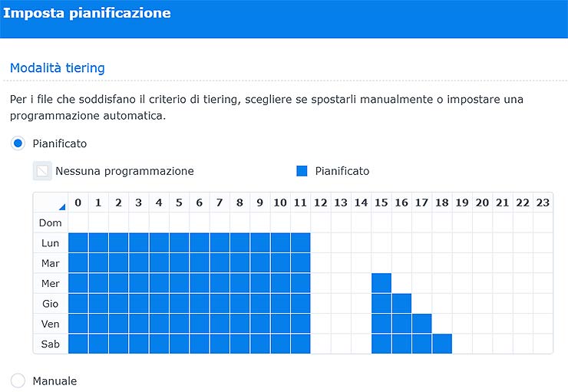Select the Pianificato radio button

point(18,143)
